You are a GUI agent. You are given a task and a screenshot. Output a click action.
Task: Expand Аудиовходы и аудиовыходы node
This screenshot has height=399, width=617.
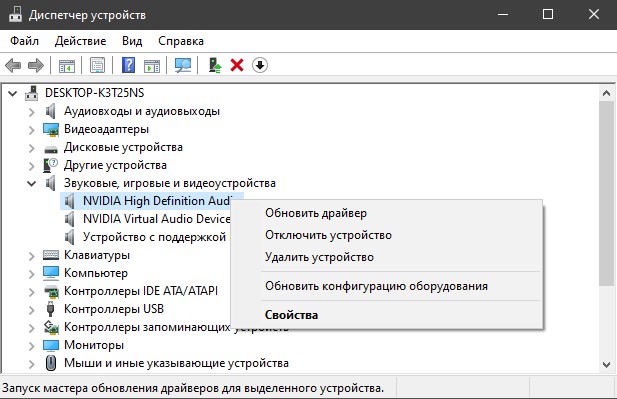(x=32, y=112)
